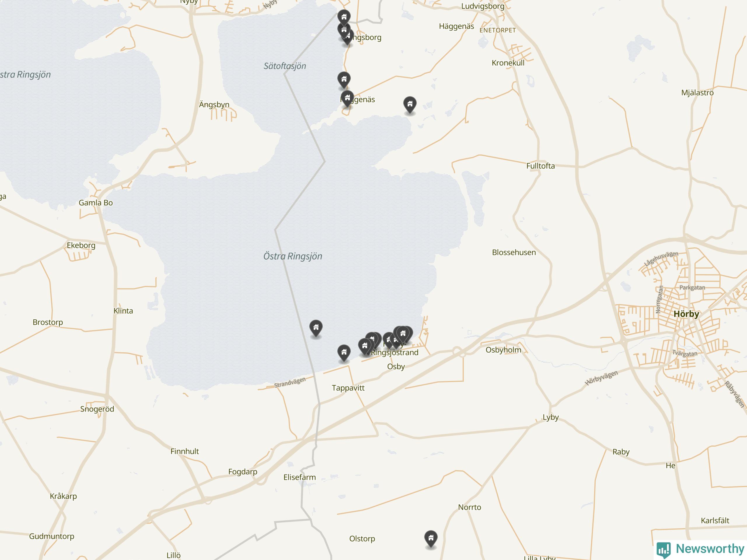Viewport: 747px width, 560px height.
Task: Select the Snogeröd place label
Action: [97, 409]
